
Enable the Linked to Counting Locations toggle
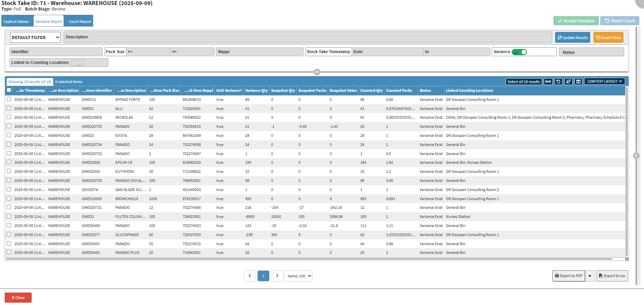[78, 63]
